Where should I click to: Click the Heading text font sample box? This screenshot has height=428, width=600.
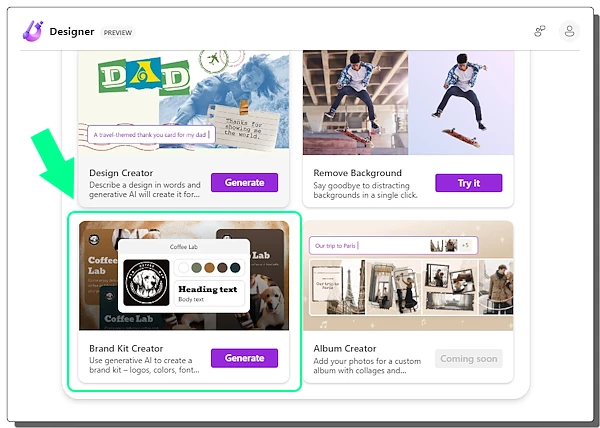[208, 292]
